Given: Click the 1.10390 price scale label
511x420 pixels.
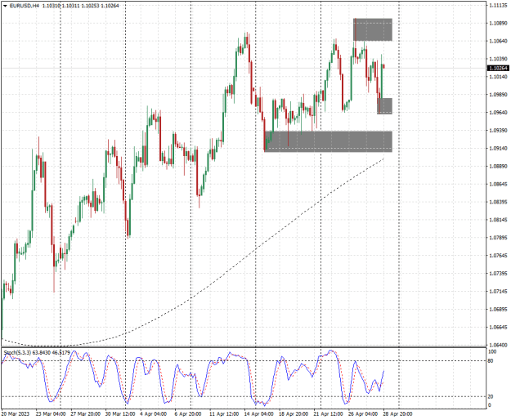Looking at the screenshot, I should click(498, 59).
